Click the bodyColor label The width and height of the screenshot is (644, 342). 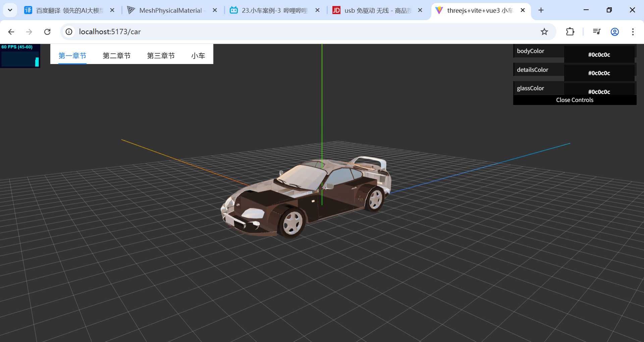point(531,51)
